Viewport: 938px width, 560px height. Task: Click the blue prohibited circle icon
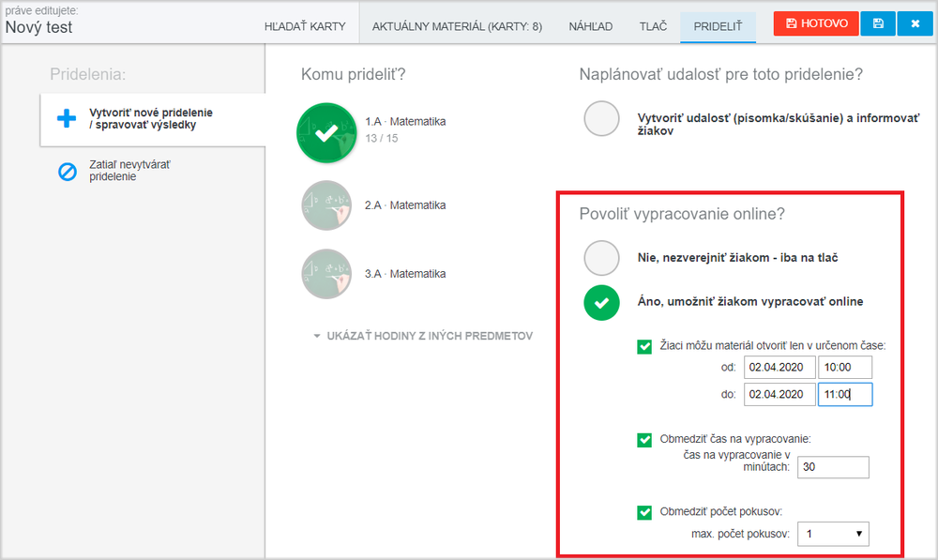[x=67, y=172]
